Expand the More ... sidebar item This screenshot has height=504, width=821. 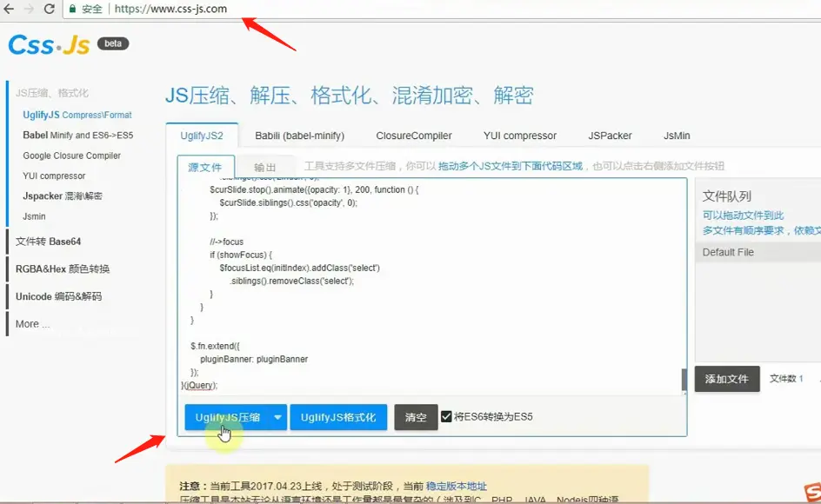point(32,324)
